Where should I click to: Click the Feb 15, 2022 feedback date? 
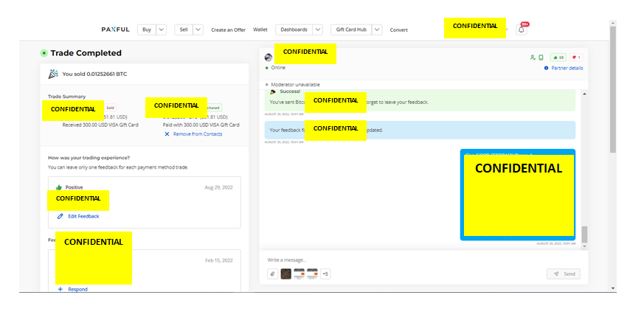219,260
